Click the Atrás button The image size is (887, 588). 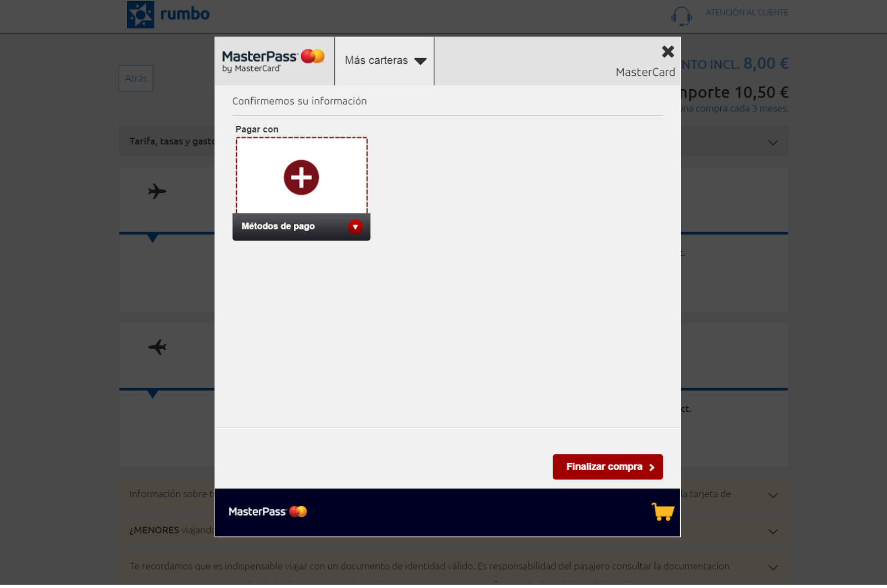point(135,78)
